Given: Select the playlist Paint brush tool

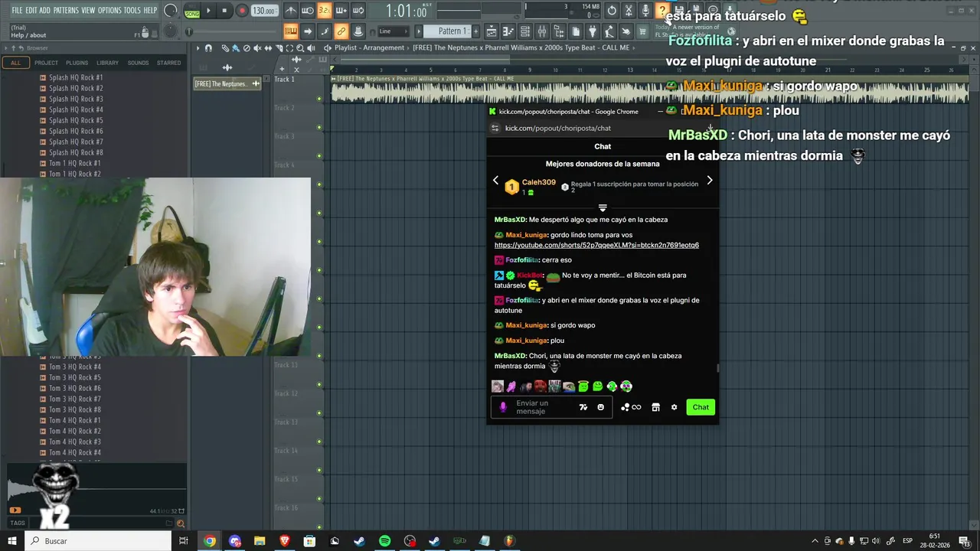Looking at the screenshot, I should 236,47.
